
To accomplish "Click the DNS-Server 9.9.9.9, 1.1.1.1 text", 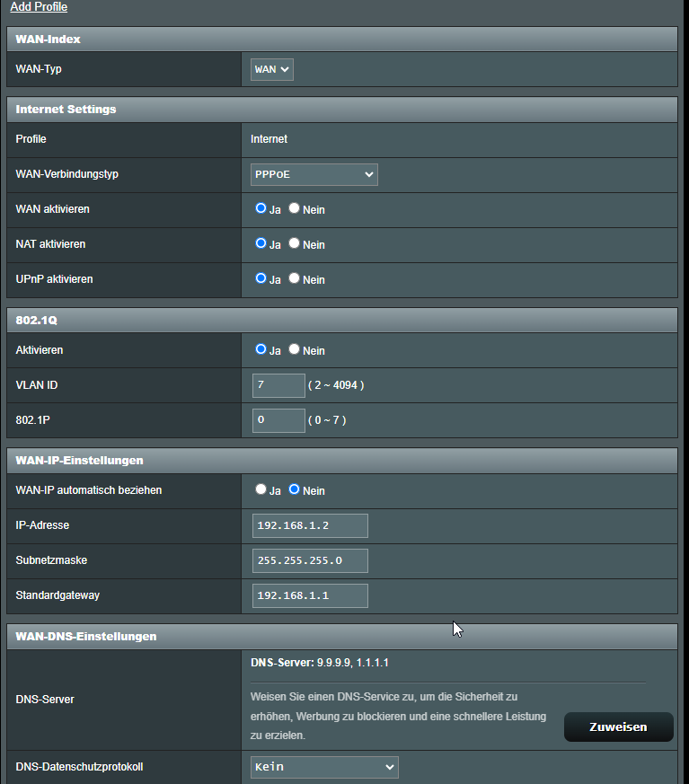I will 320,663.
